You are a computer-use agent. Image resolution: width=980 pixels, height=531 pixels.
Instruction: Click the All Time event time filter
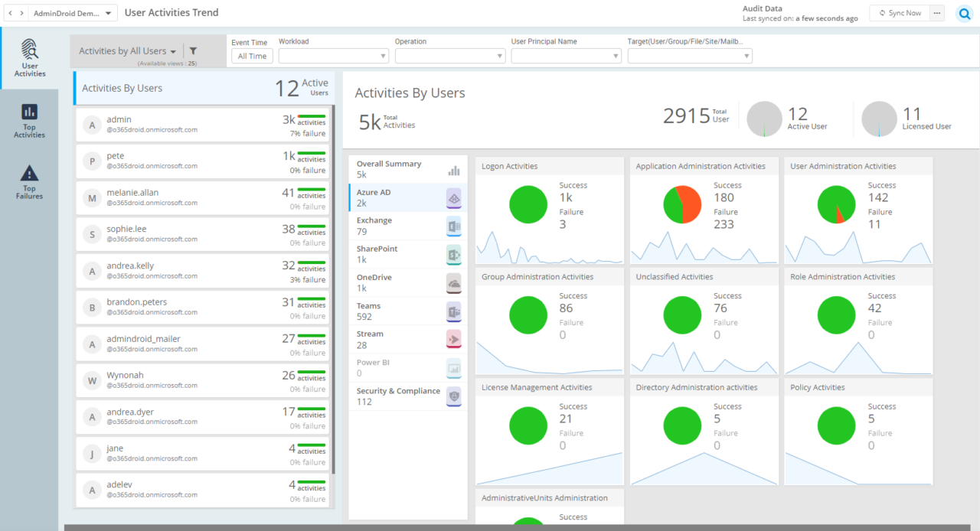click(x=252, y=55)
